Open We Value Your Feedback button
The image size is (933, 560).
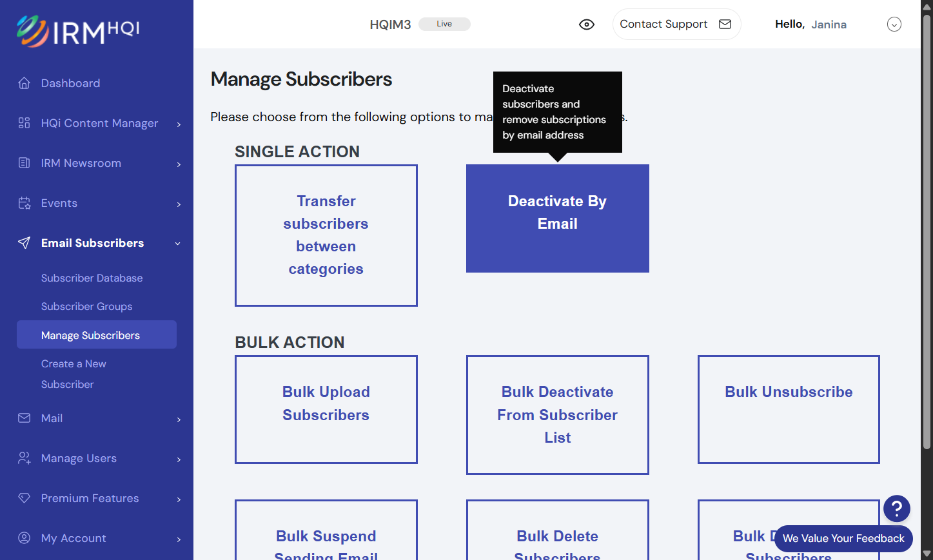843,539
